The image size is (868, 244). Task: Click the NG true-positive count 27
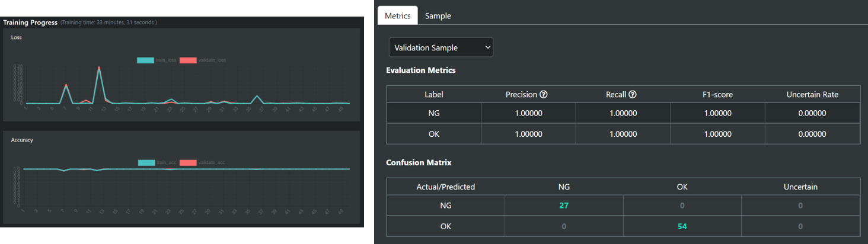(564, 206)
